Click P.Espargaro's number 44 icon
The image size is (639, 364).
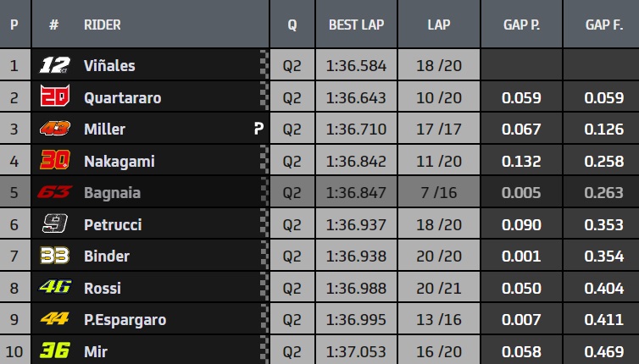(x=53, y=319)
